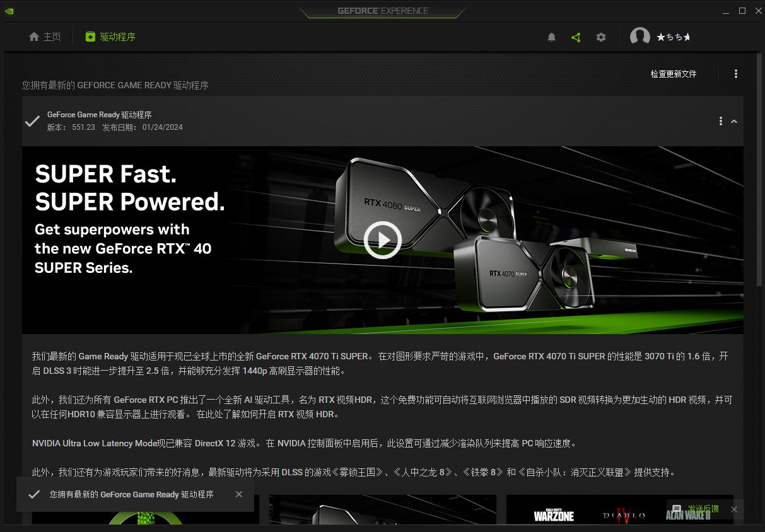Click the paragraph mentioning RTX 视频HDR

382,407
